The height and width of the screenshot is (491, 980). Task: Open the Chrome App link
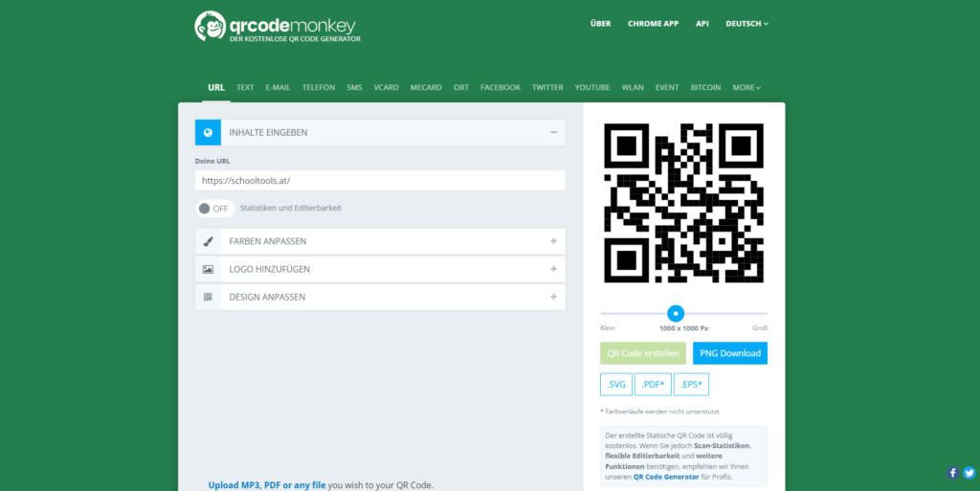pyautogui.click(x=653, y=24)
